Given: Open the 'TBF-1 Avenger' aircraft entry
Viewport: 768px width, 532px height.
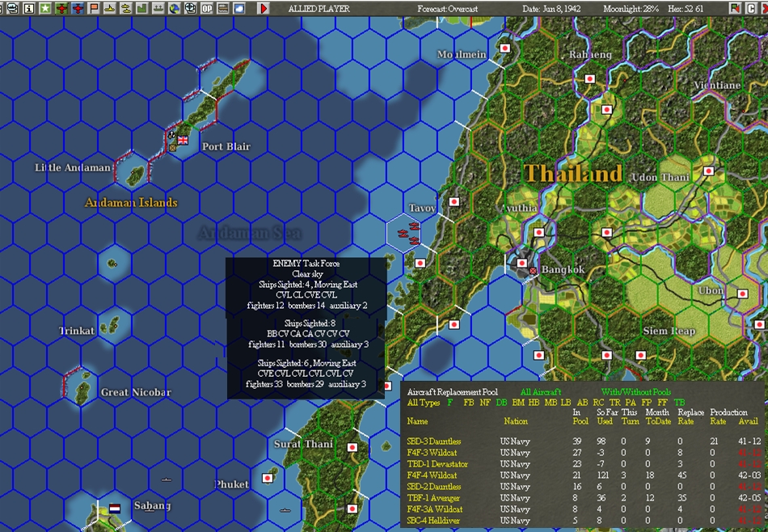Looking at the screenshot, I should [433, 498].
